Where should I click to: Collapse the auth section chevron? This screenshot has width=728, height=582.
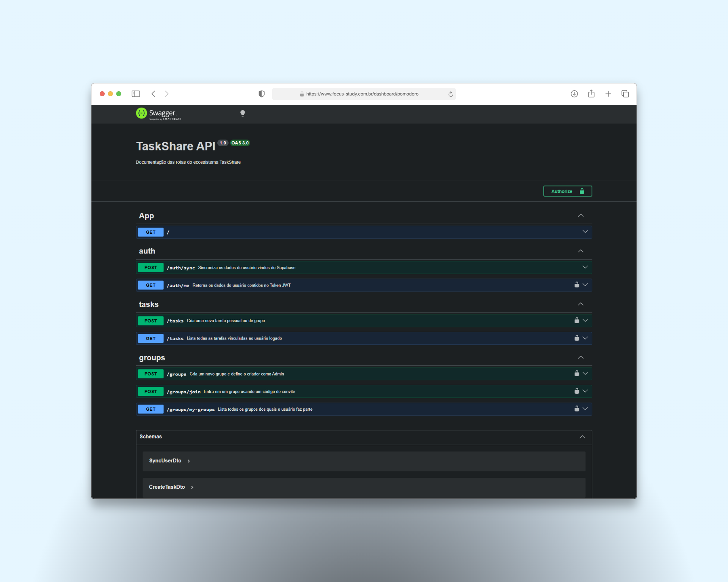[x=581, y=251]
